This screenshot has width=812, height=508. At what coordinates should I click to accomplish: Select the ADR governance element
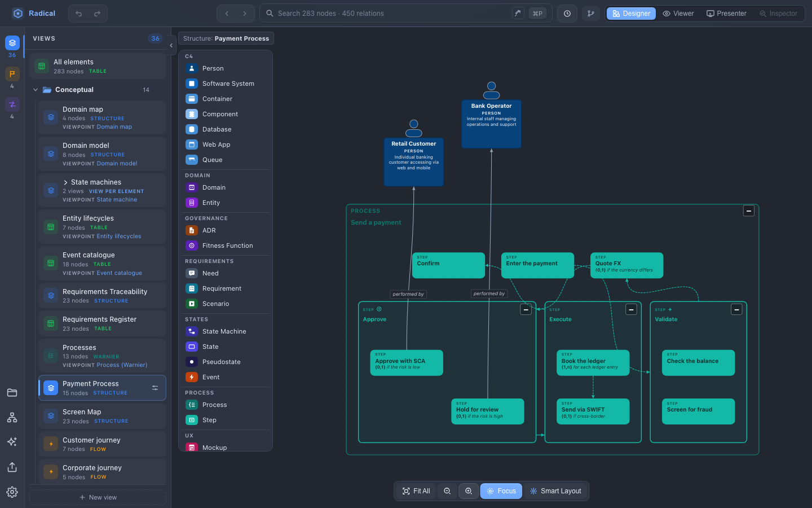point(226,230)
